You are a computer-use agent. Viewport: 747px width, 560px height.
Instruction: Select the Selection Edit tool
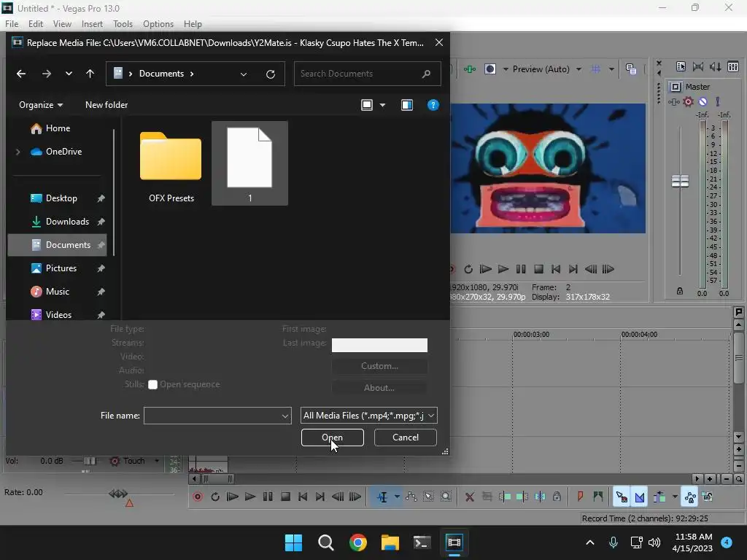click(x=428, y=497)
